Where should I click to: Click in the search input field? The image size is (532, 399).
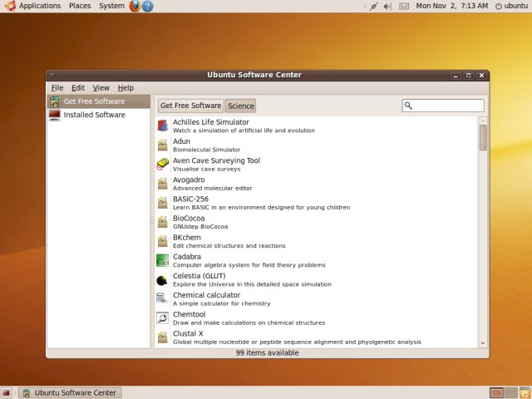tap(443, 106)
